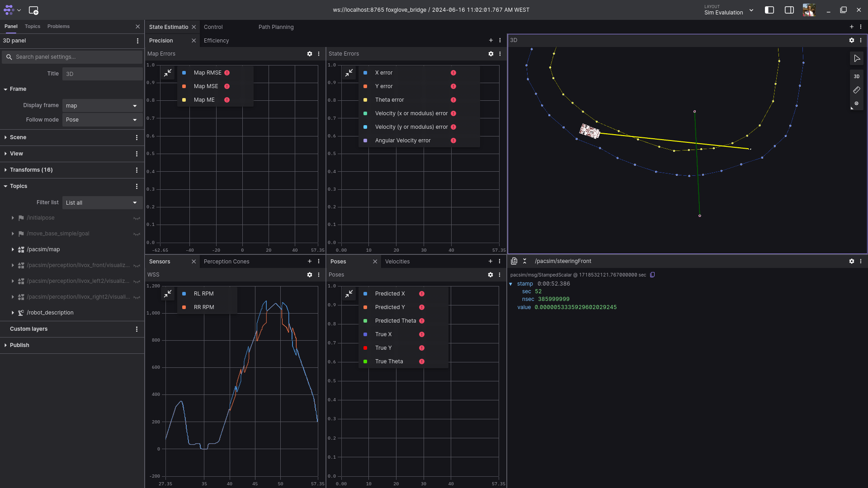
Task: Open the Follow mode dropdown
Action: [102, 120]
